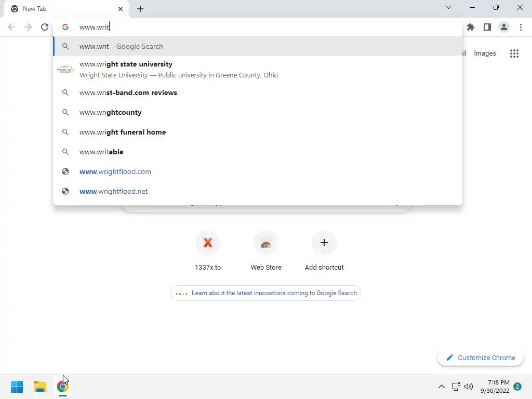Click the Google icon in address bar
This screenshot has width=532, height=399.
[x=65, y=27]
